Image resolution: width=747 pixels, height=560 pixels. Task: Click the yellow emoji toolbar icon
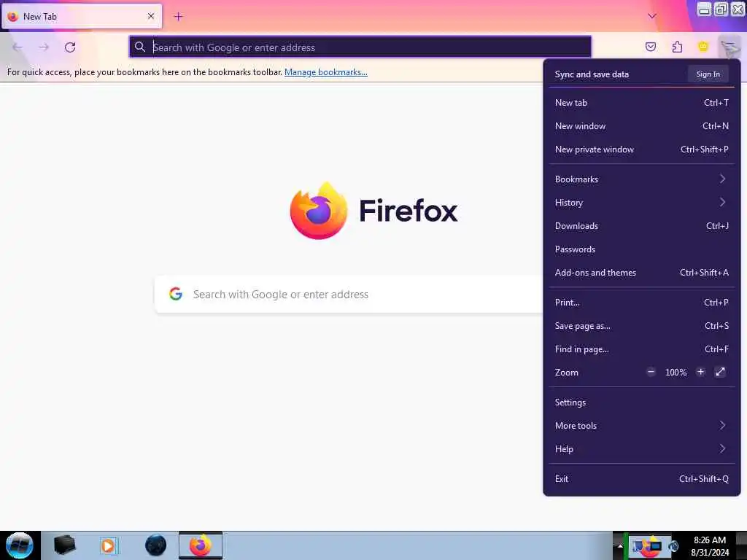coord(703,47)
